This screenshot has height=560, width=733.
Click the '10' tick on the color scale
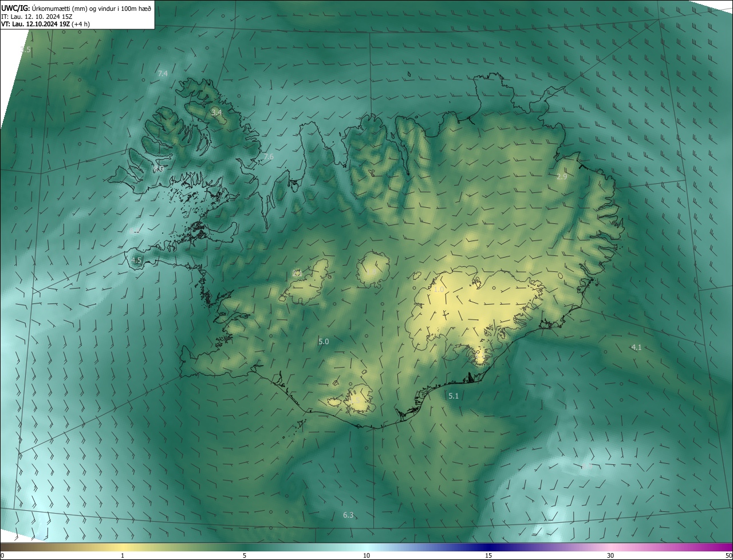(x=366, y=555)
